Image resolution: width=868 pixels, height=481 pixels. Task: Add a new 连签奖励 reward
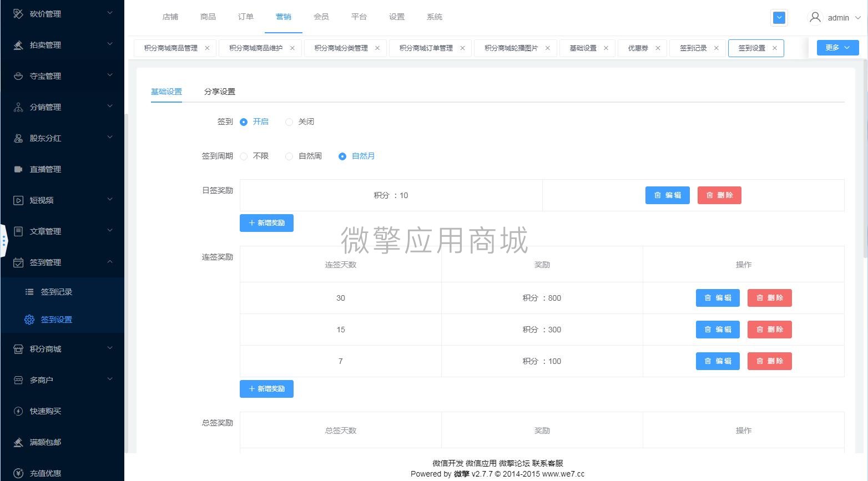tap(266, 389)
